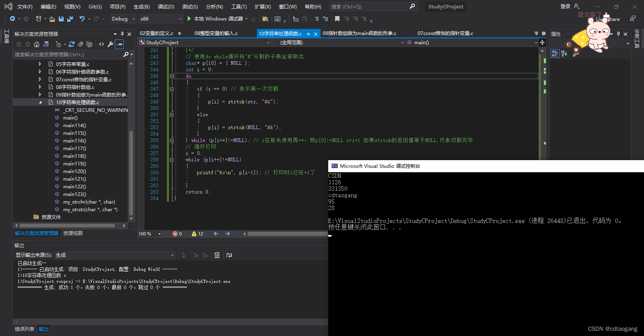This screenshot has height=336, width=644.
Task: Collapse all items in Solution Explorer
Action: [x=81, y=44]
